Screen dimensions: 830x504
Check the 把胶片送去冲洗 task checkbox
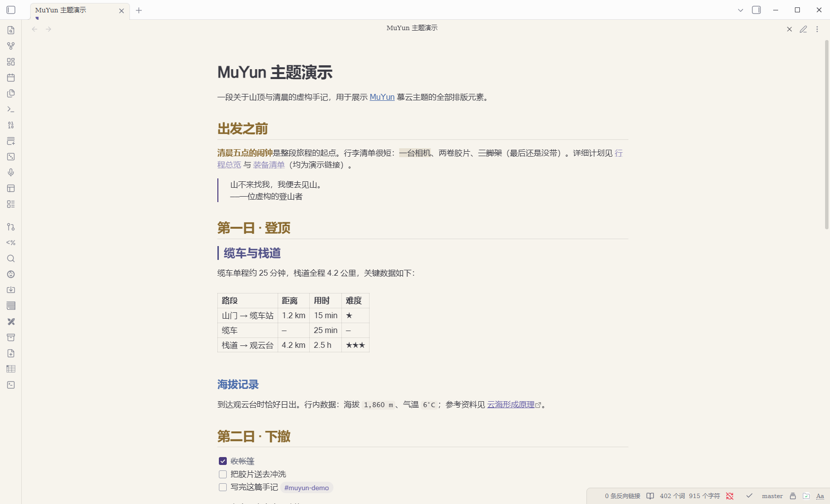tap(223, 474)
